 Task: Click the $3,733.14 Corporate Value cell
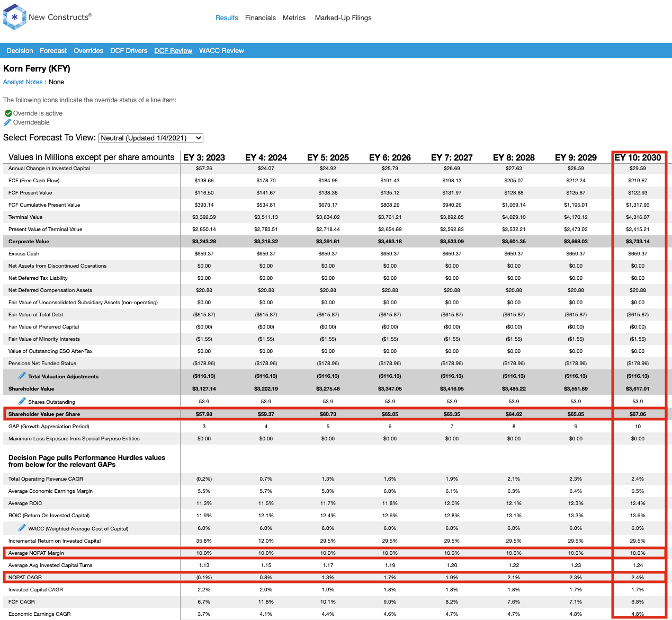[638, 242]
